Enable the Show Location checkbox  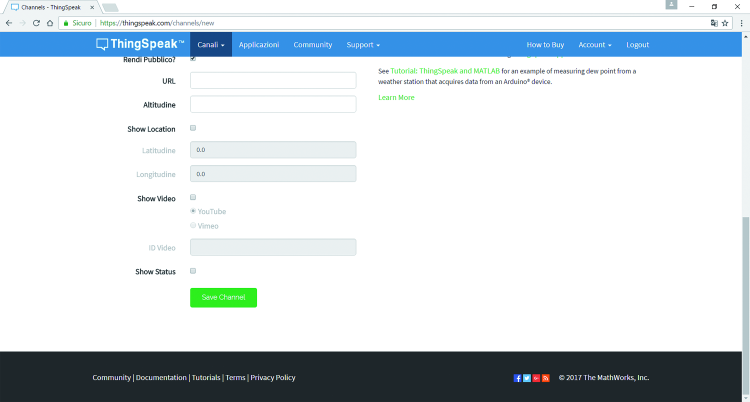(x=193, y=128)
